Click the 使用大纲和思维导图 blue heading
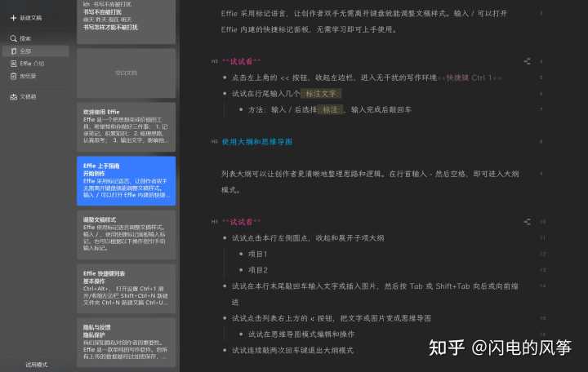Viewport: 588px width, 372px height. coord(257,142)
